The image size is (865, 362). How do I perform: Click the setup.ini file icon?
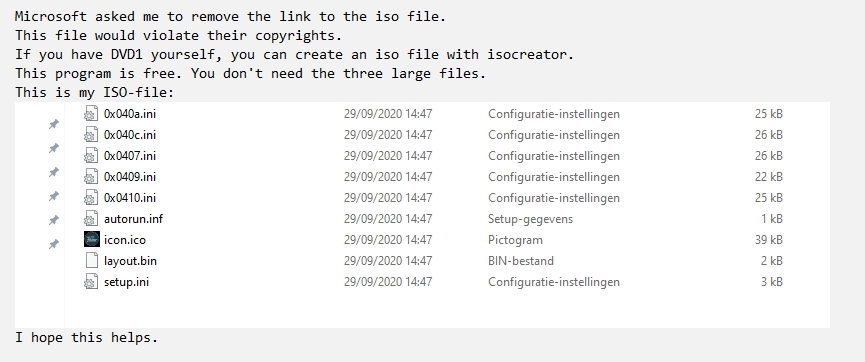pos(91,281)
